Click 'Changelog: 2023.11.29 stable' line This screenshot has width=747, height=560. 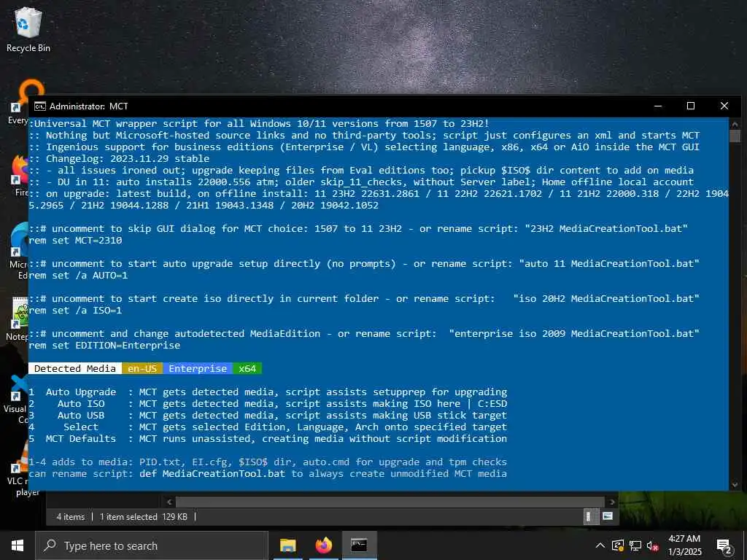click(119, 158)
